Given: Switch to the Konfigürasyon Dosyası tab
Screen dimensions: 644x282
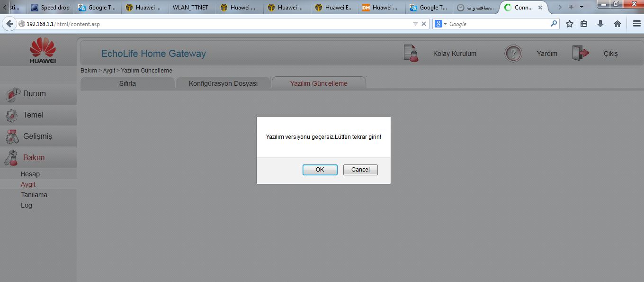Looking at the screenshot, I should pos(223,83).
